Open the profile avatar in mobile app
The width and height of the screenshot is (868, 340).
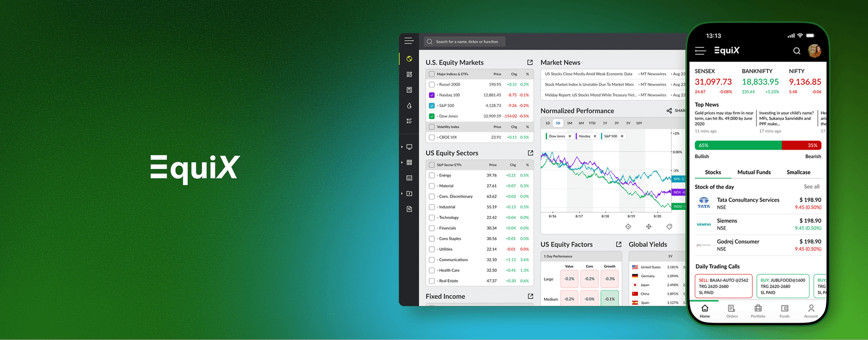(x=814, y=51)
